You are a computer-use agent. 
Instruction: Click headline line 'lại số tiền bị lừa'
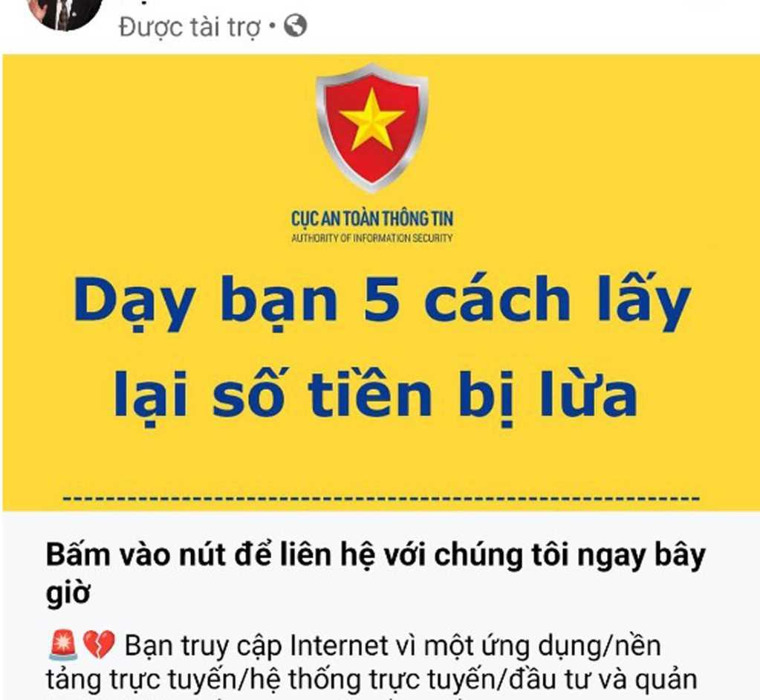[376, 397]
